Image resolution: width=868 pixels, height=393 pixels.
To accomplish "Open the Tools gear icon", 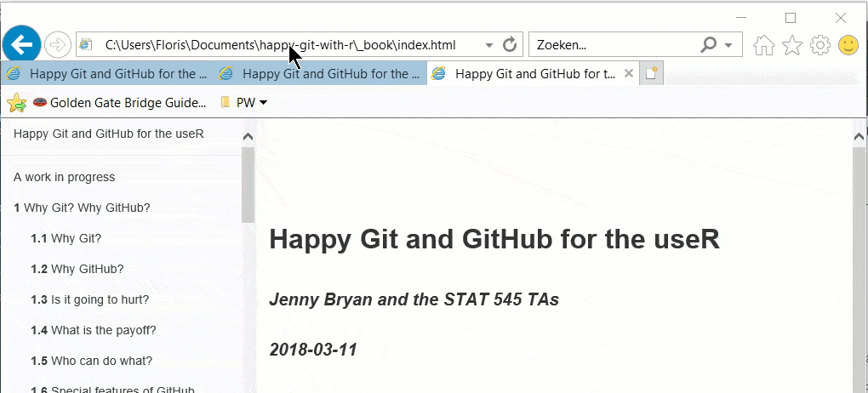I will [819, 45].
